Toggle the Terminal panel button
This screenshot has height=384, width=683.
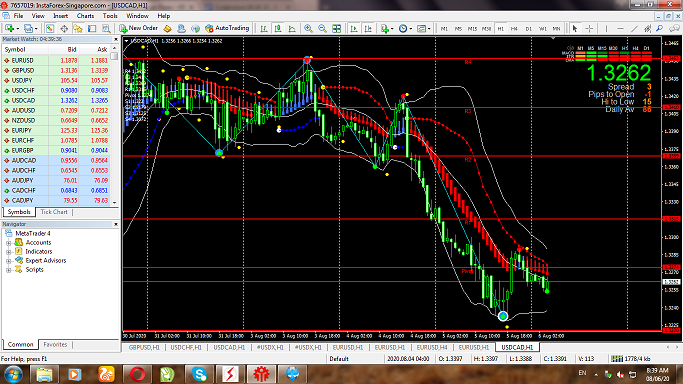coord(92,28)
